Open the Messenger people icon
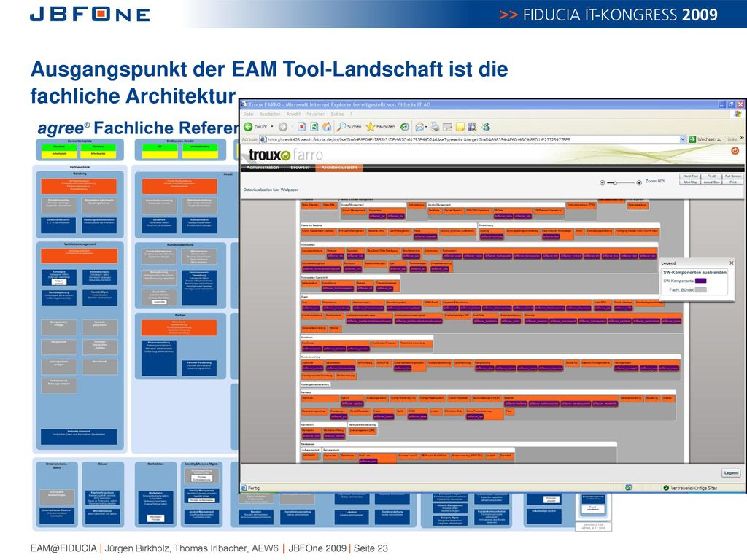 (485, 127)
